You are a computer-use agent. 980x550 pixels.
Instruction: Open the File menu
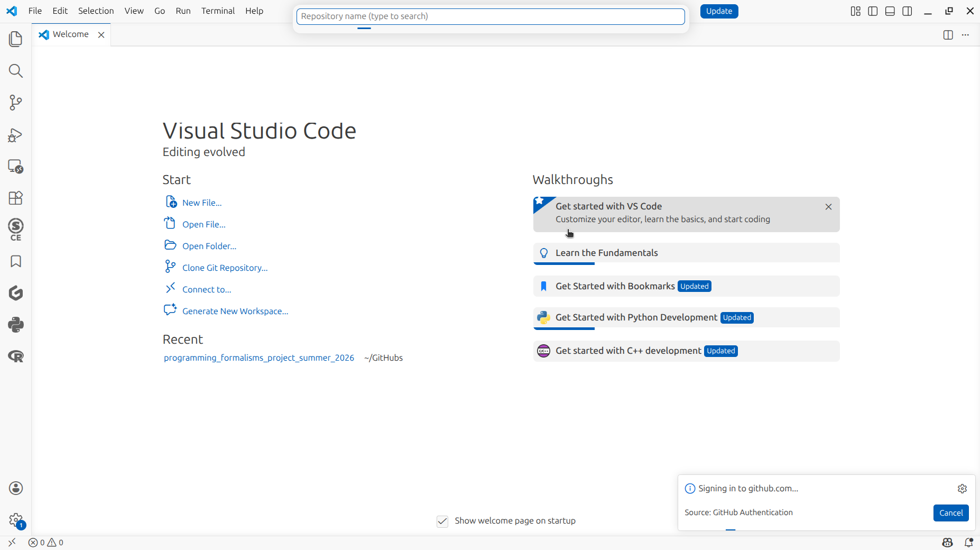pos(35,11)
